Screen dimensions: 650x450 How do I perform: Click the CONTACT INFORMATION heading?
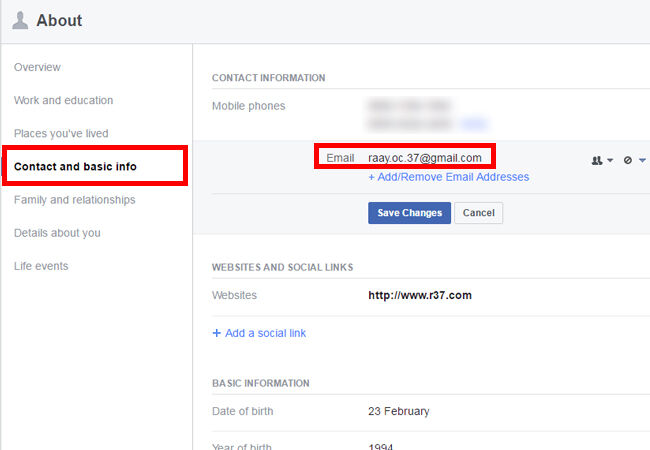click(x=269, y=78)
